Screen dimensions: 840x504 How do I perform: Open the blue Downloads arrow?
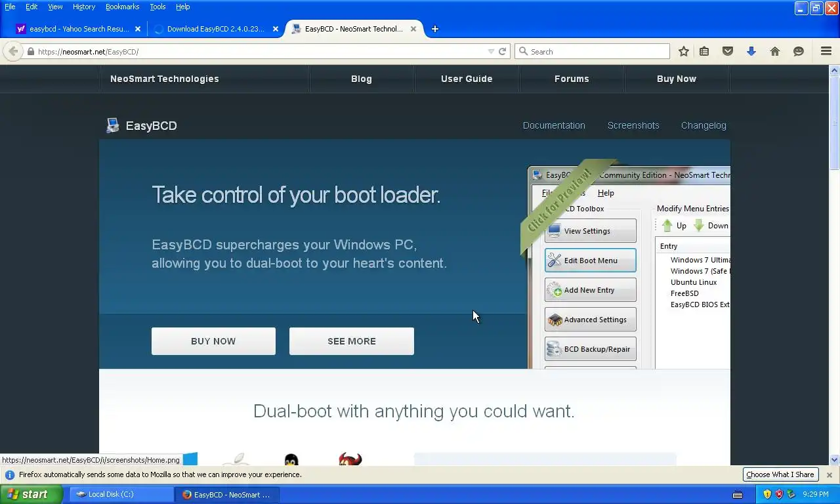coord(751,51)
